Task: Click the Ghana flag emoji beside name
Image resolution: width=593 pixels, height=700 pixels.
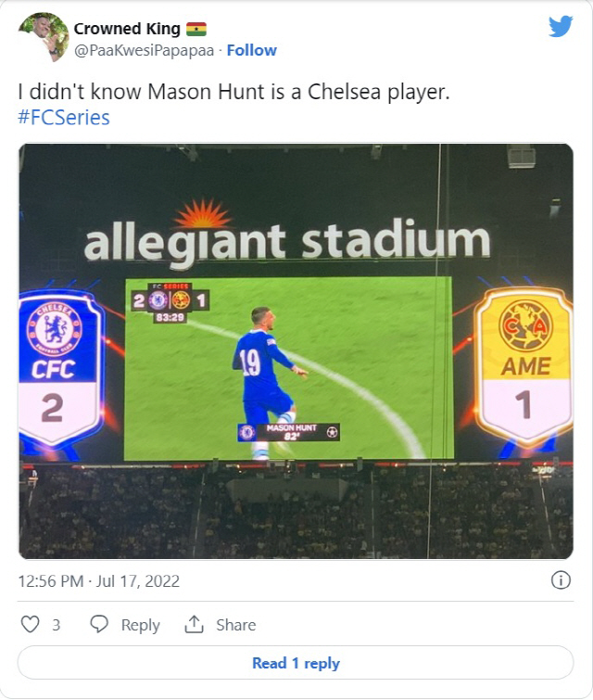Action: pyautogui.click(x=196, y=29)
